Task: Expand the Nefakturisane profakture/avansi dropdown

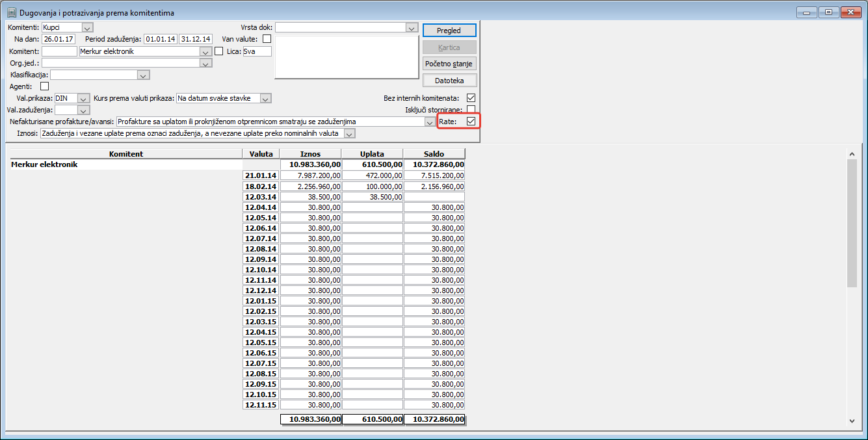Action: coord(429,122)
